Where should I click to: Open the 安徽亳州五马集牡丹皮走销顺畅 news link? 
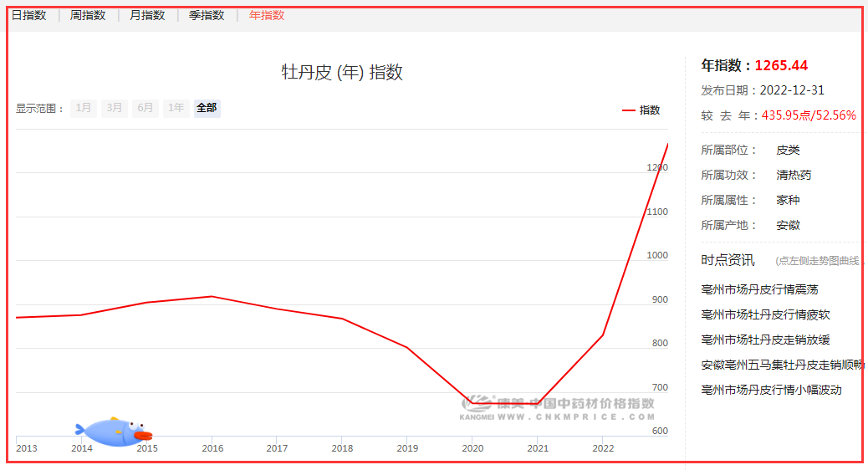782,365
